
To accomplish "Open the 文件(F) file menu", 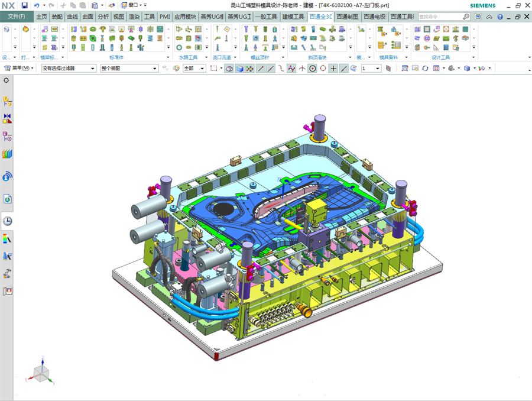I will (16, 17).
